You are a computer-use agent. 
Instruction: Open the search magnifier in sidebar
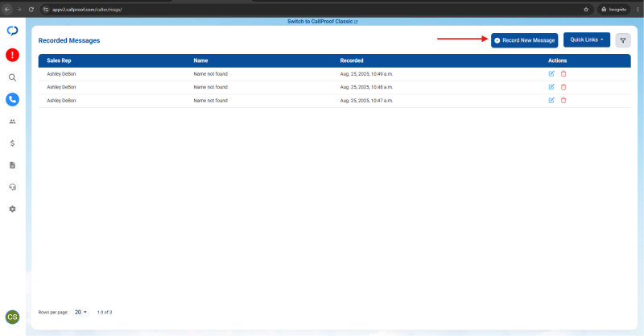click(x=12, y=77)
